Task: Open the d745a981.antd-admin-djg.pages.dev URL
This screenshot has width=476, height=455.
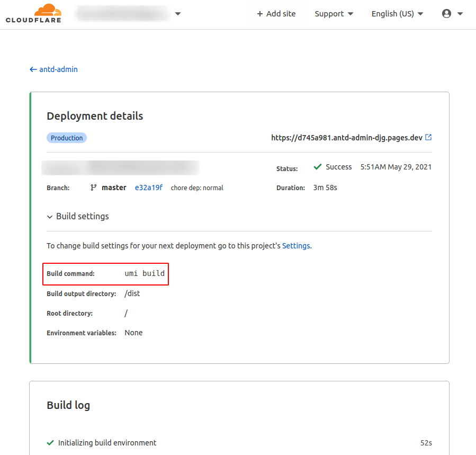Action: 347,137
